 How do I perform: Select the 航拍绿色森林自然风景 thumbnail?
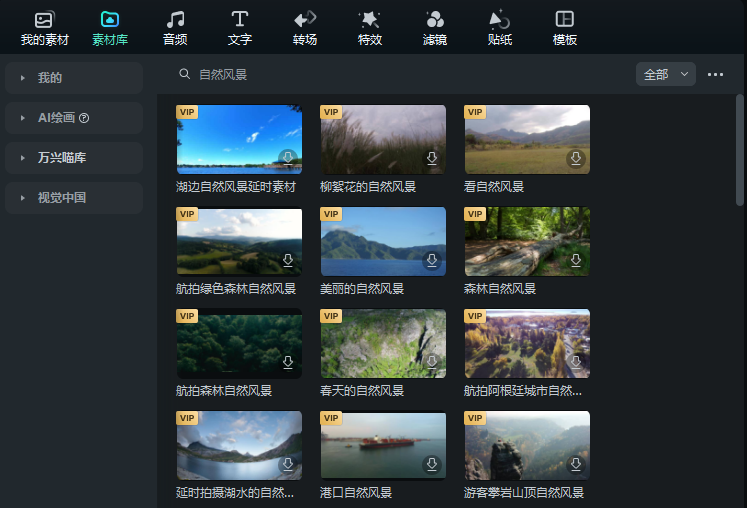pyautogui.click(x=239, y=242)
